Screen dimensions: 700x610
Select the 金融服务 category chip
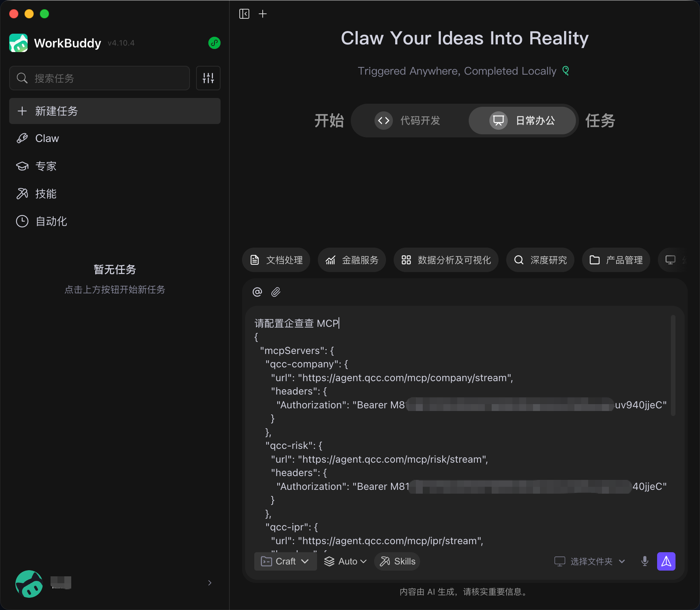click(352, 260)
